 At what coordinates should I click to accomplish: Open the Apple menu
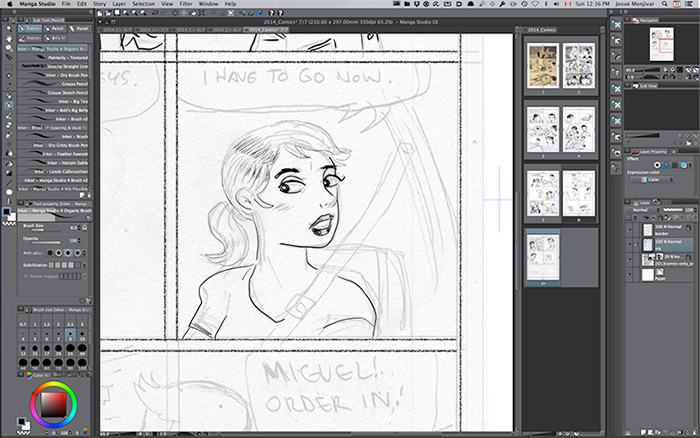(x=9, y=4)
